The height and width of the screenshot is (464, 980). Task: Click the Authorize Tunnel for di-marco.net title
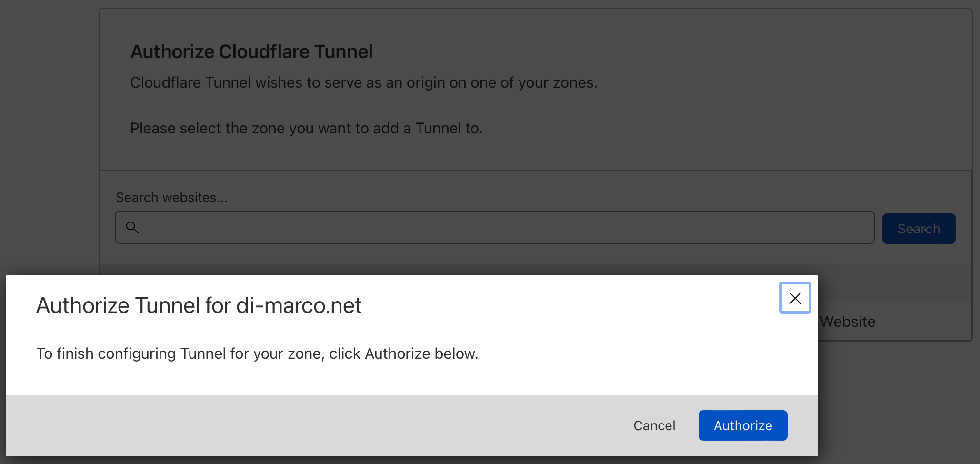(x=199, y=305)
